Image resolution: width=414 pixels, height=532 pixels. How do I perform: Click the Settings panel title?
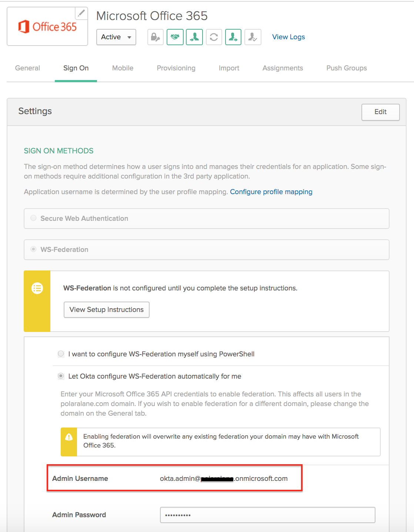[x=35, y=111]
